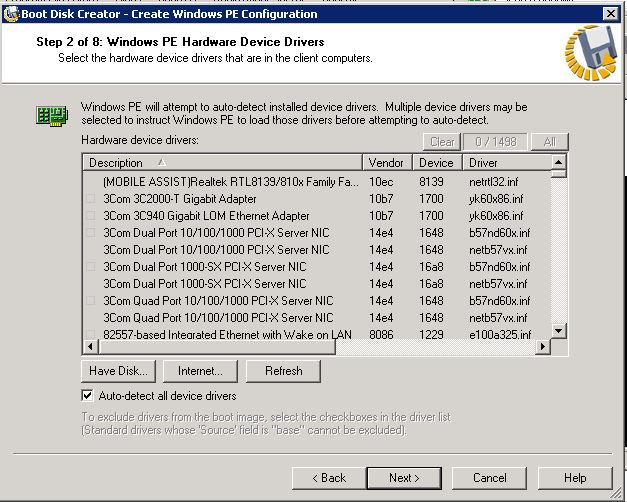Go to previous step with Back
This screenshot has height=502, width=627.
(329, 478)
